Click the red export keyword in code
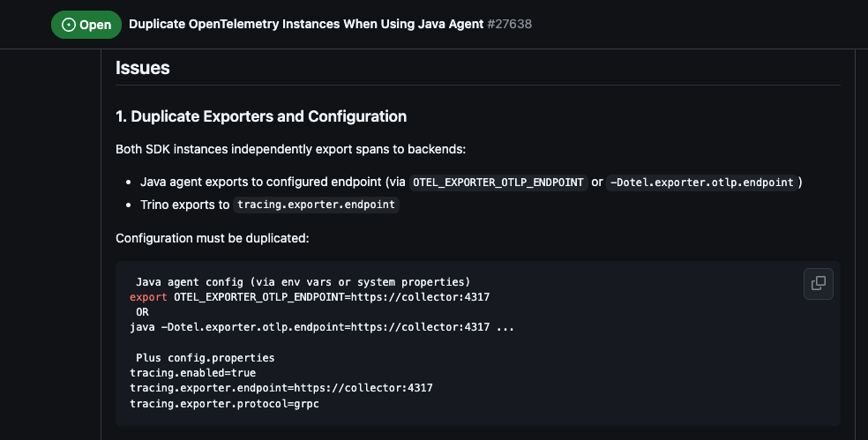 point(148,297)
